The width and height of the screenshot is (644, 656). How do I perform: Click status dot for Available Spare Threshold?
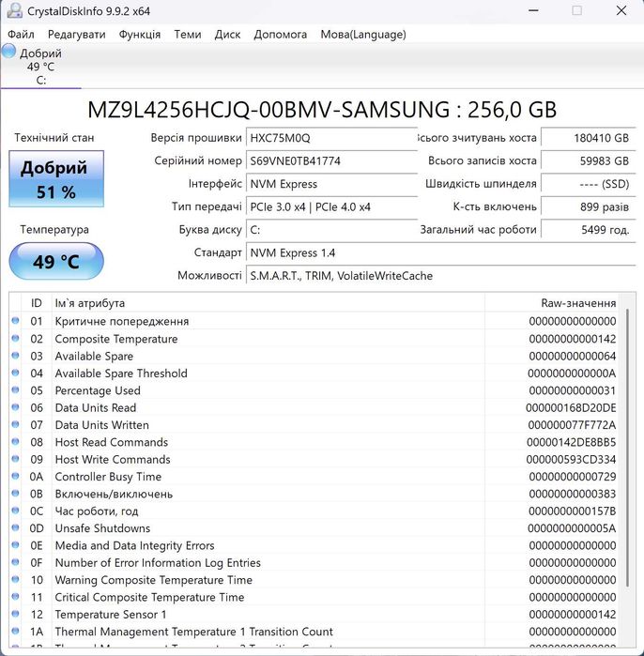15,373
